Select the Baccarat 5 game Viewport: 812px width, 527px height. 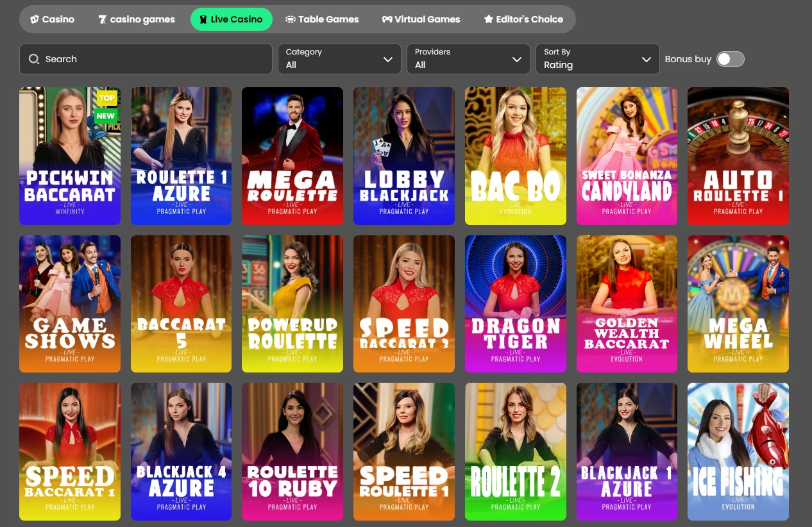tap(182, 304)
